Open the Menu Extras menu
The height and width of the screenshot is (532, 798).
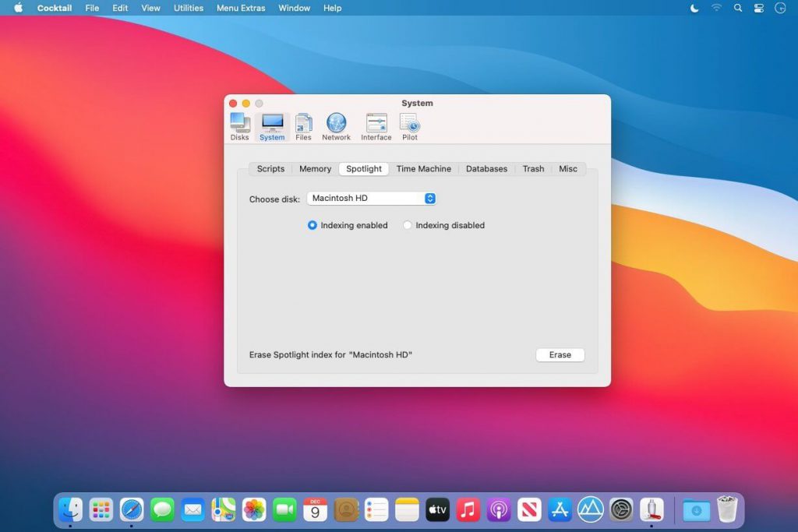point(241,8)
